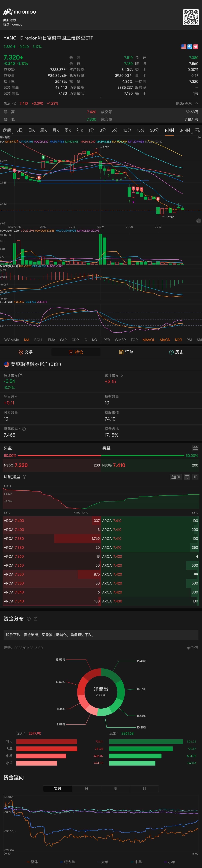Tap bank icon beside 卖盘

click(195, 448)
